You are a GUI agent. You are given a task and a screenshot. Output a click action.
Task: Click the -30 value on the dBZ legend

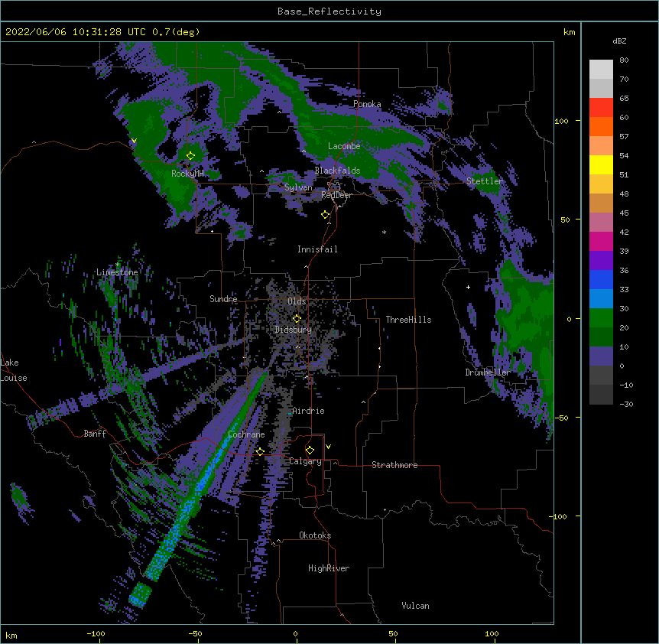click(x=626, y=404)
